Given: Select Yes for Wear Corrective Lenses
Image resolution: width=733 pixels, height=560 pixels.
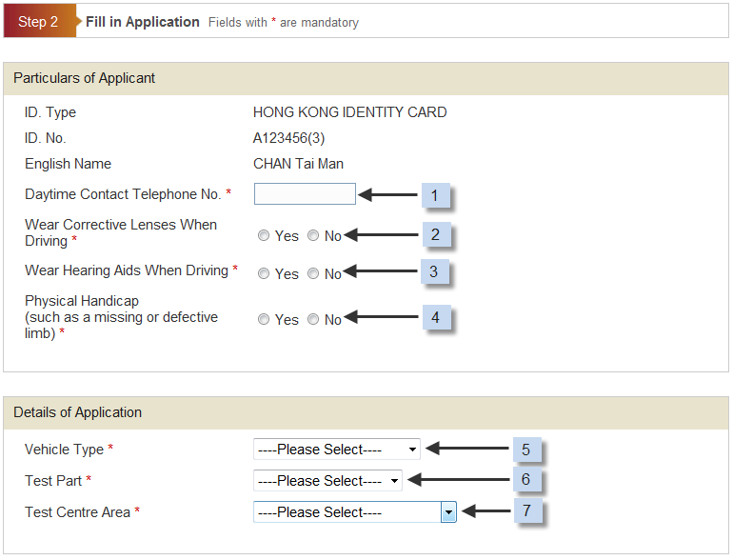Looking at the screenshot, I should [264, 235].
